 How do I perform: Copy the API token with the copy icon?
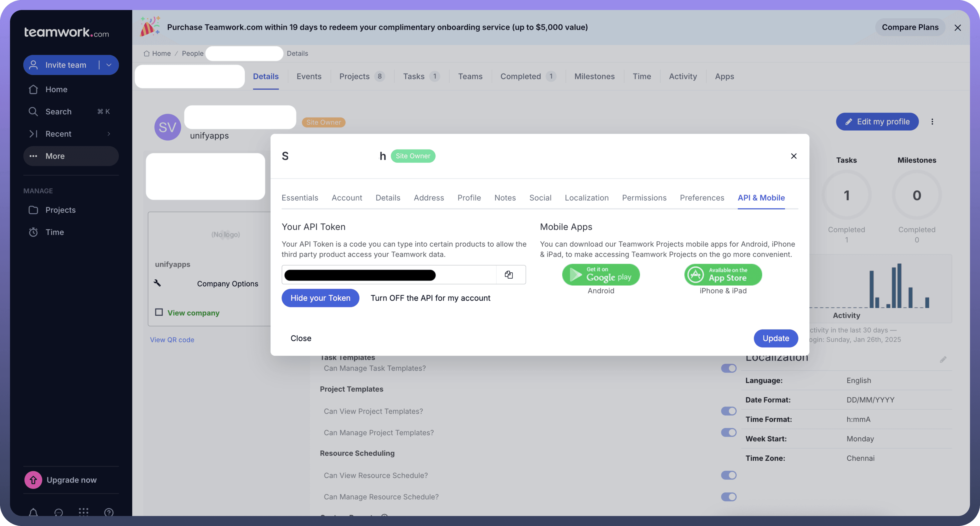coord(509,274)
